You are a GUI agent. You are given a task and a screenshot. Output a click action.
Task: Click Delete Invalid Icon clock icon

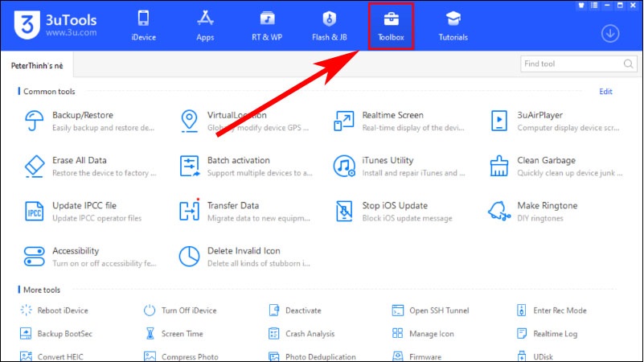(189, 257)
